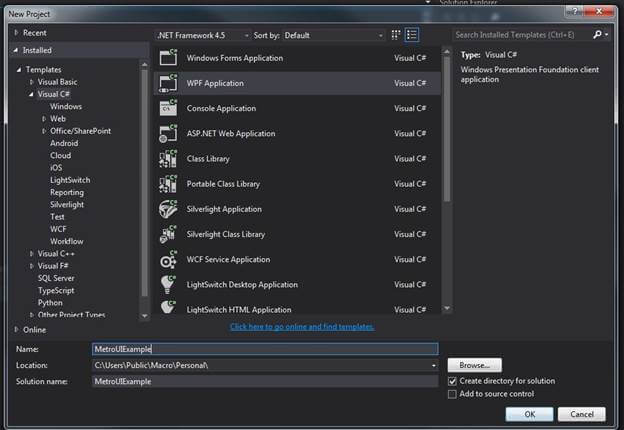This screenshot has height=430, width=624.
Task: Select the Windows tree item
Action: (x=66, y=107)
